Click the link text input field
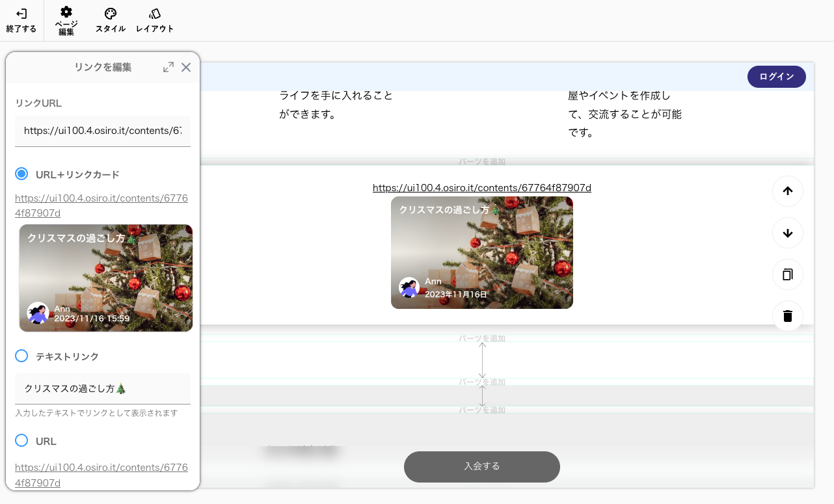This screenshot has height=504, width=834. [x=103, y=388]
